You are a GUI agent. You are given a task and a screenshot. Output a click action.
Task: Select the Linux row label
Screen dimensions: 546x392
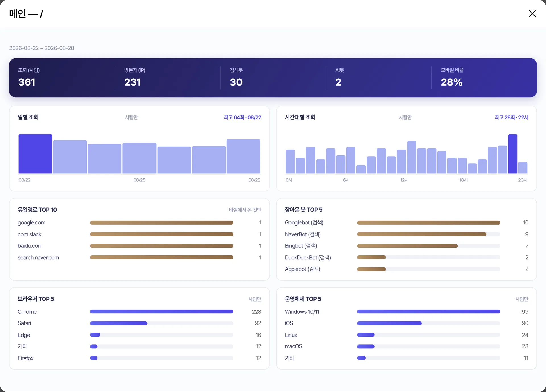[x=291, y=335]
